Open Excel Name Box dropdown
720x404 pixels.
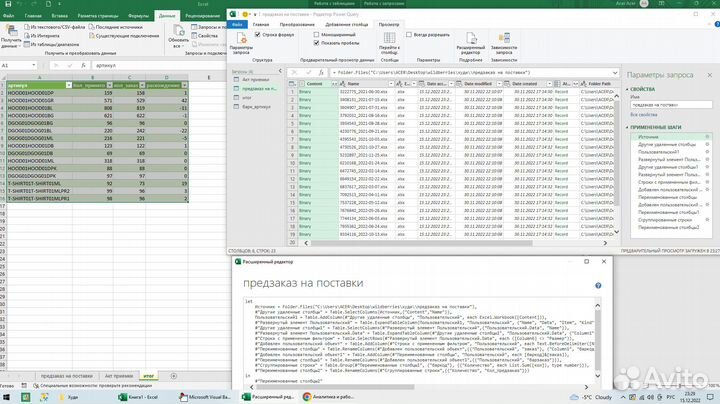(x=34, y=65)
